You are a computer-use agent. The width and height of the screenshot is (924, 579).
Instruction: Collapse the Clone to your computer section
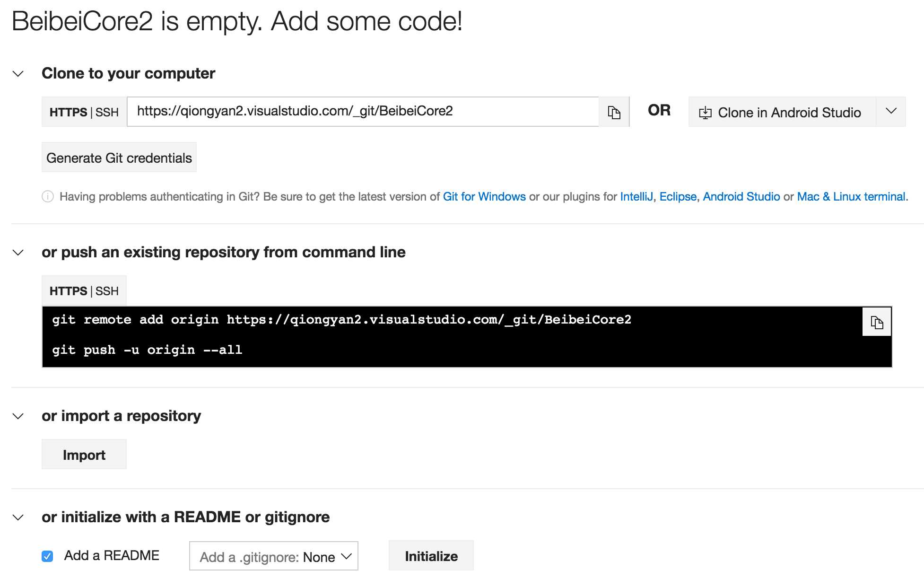coord(18,74)
